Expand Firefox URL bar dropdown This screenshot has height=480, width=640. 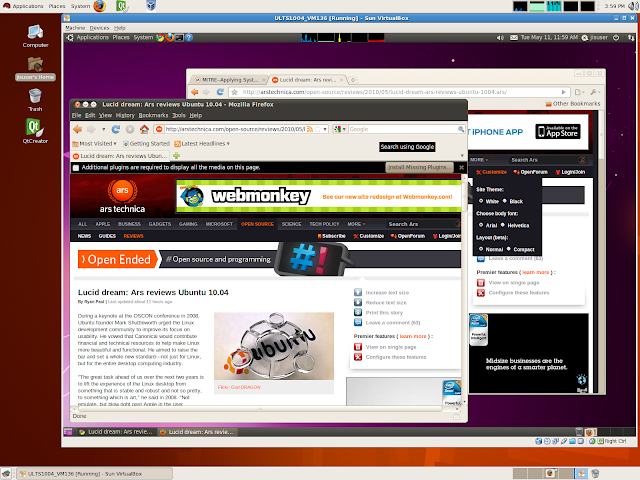click(325, 129)
